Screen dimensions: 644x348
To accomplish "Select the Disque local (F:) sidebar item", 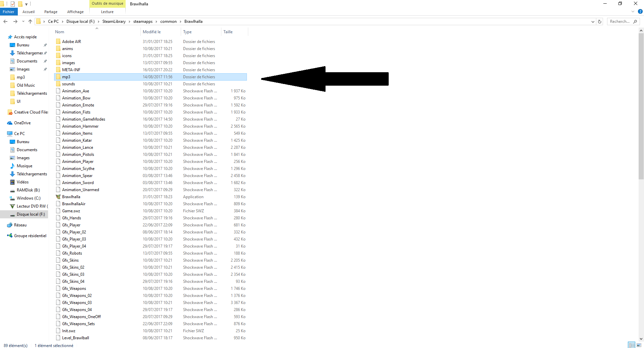I will pos(24,214).
